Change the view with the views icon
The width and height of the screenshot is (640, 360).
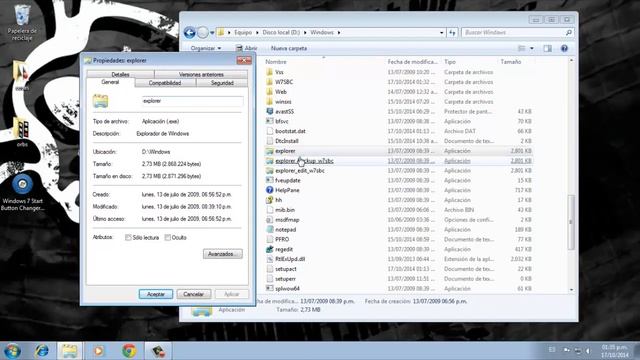(x=522, y=48)
